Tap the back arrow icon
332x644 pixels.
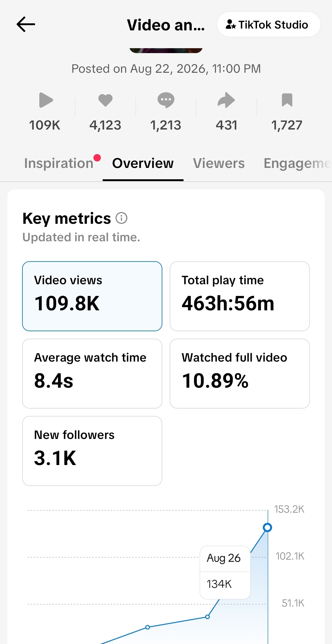pos(26,25)
